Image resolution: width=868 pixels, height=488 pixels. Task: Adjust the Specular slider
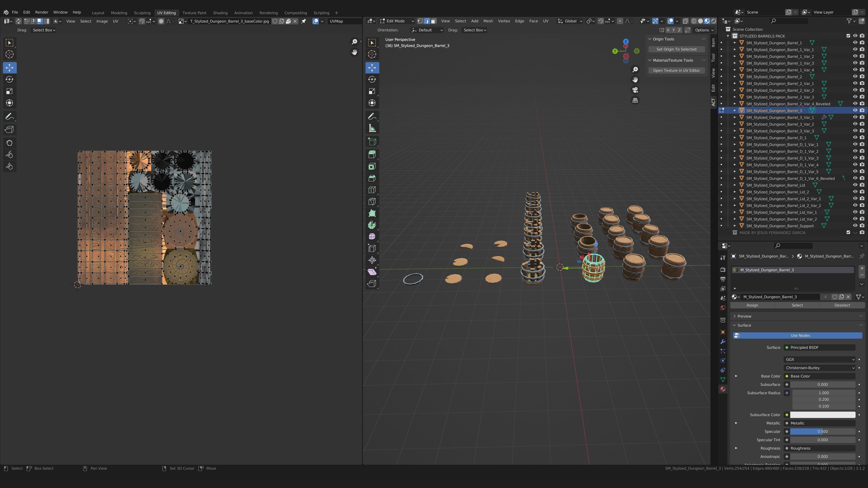tap(822, 432)
